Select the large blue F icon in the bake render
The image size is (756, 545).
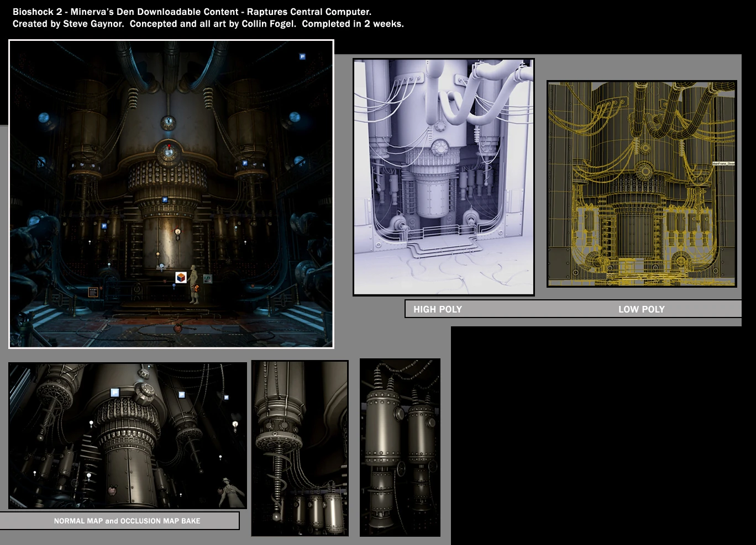pos(115,393)
